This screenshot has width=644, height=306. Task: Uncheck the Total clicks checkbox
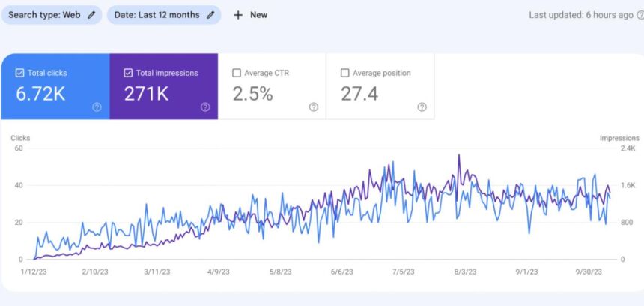20,73
